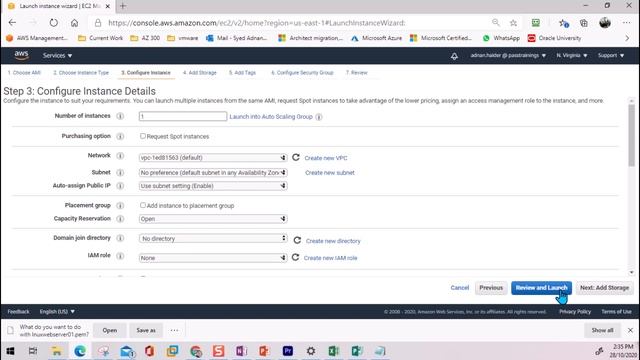
Task: Open the Support menu
Action: (611, 56)
